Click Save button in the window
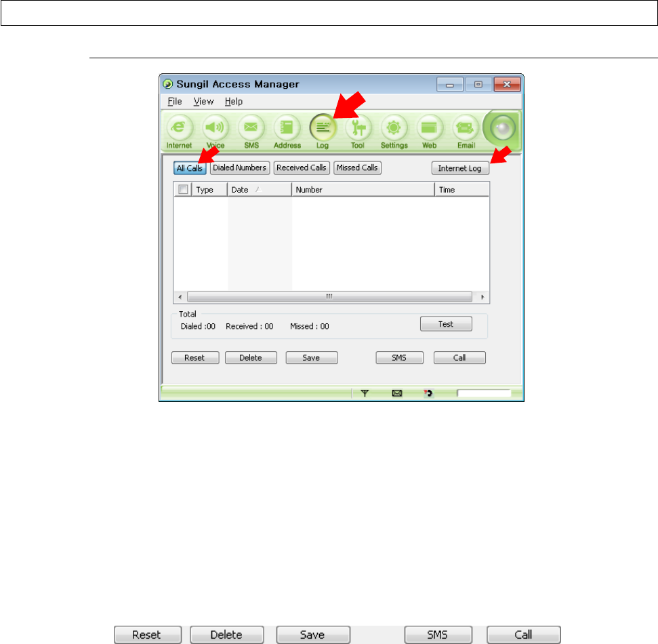This screenshot has width=658, height=644. [311, 358]
